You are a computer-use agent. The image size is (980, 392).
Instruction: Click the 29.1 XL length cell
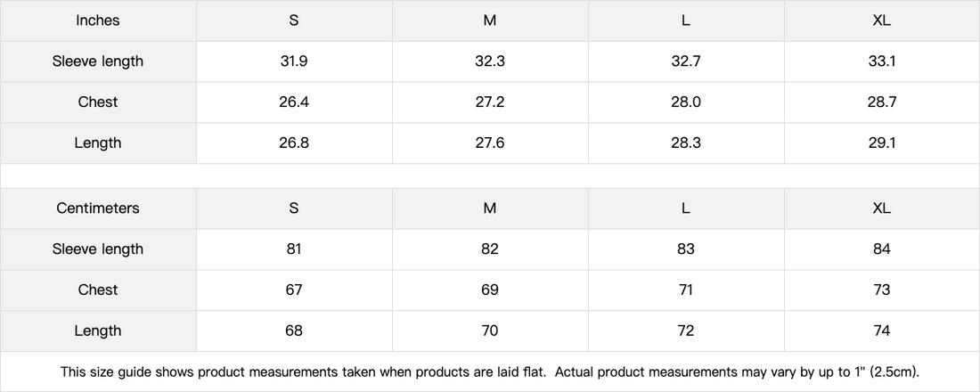tap(882, 143)
